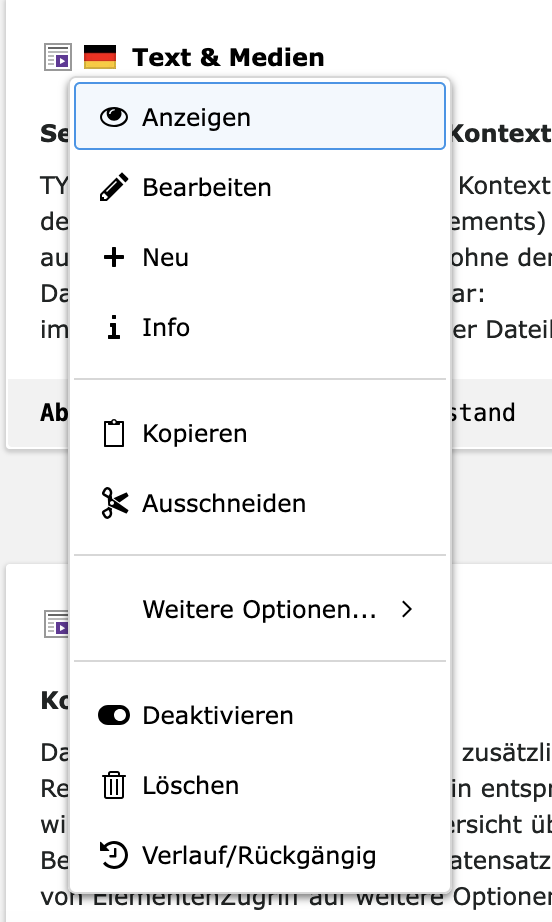Screen dimensions: 552x922
Task: Select the Neu menu entry
Action: click(x=260, y=257)
